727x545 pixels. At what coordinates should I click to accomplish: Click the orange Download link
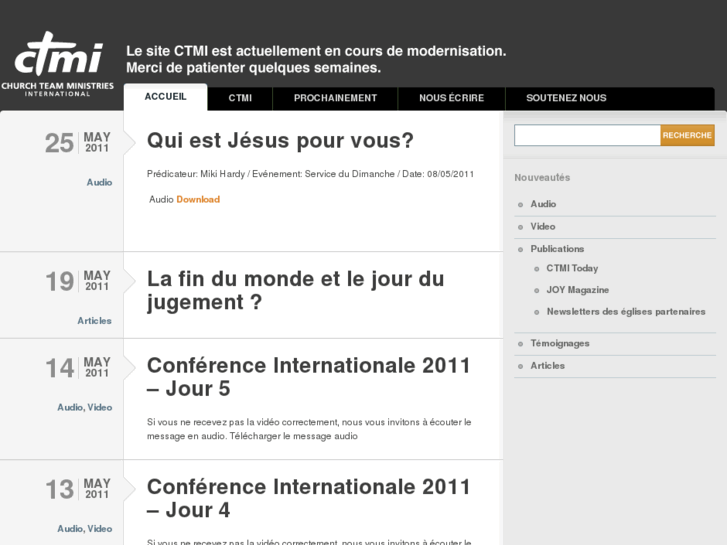(x=198, y=199)
